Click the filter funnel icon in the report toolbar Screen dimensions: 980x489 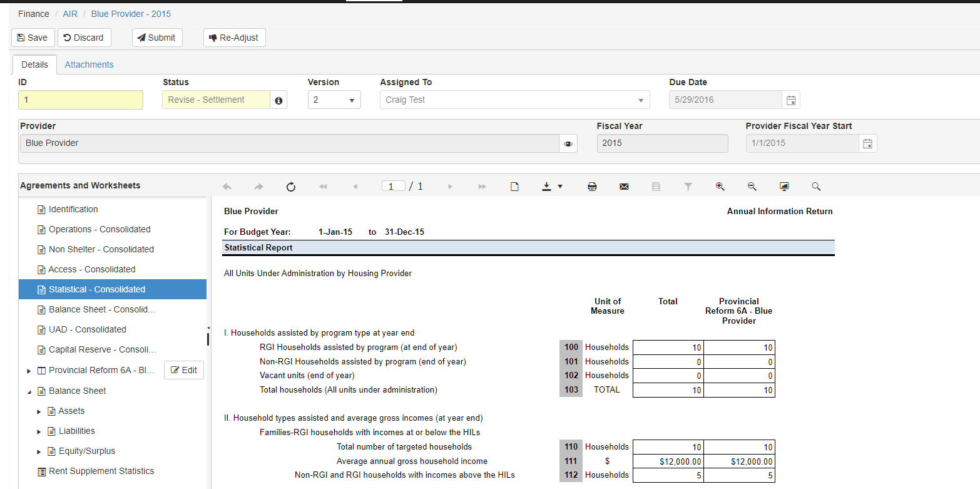[x=688, y=187]
